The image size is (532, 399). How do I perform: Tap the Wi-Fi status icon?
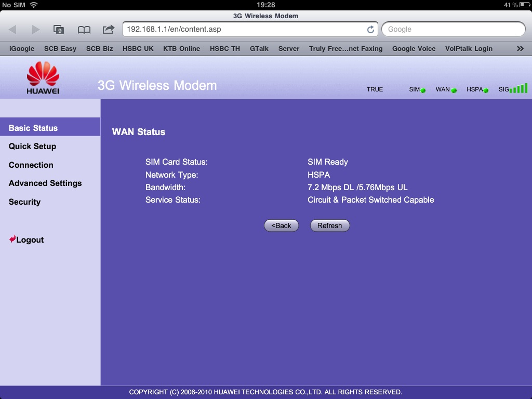pos(34,5)
